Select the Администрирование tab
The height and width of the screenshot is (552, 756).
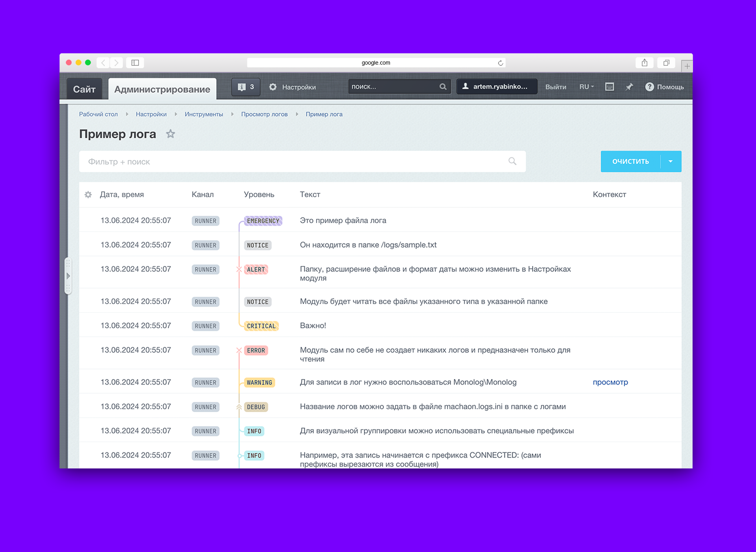[162, 89]
